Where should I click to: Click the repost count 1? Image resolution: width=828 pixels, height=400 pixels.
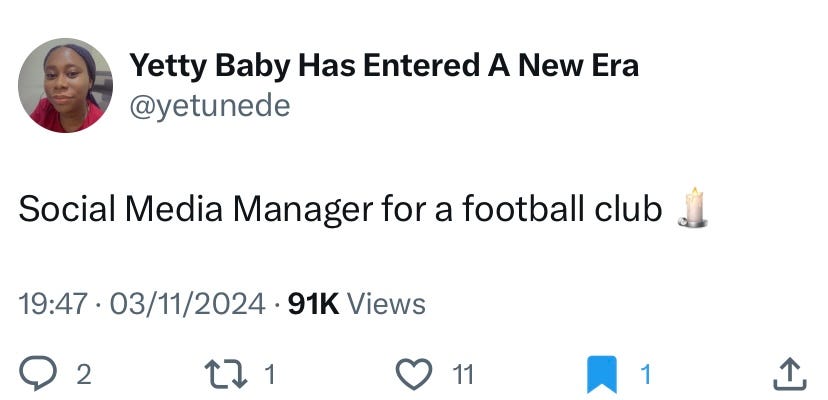tap(269, 375)
